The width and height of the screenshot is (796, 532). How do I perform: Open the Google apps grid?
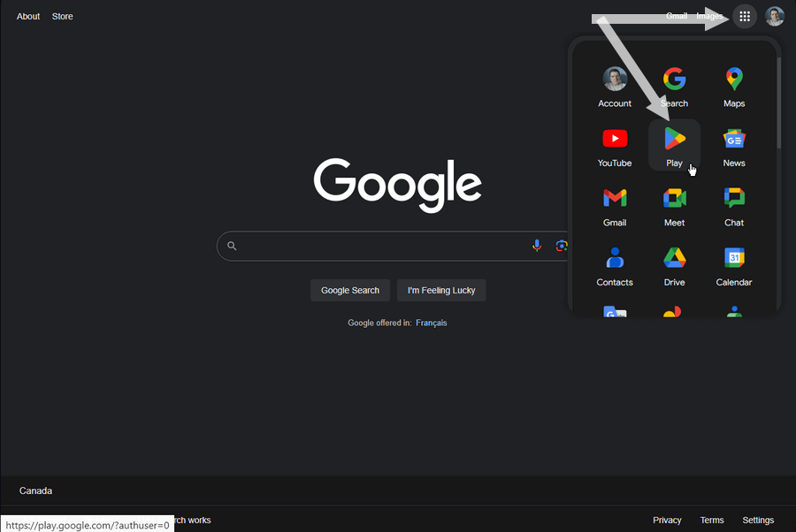click(x=744, y=16)
